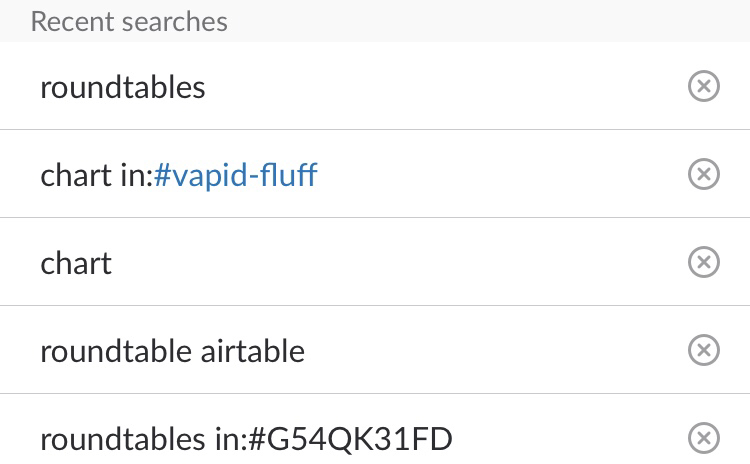Click the circled X beside 'roundtables'
This screenshot has width=750, height=464.
704,86
